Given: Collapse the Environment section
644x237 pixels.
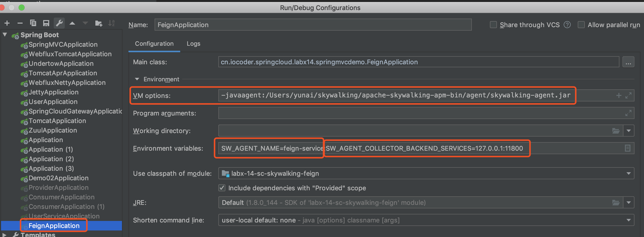Looking at the screenshot, I should [137, 79].
